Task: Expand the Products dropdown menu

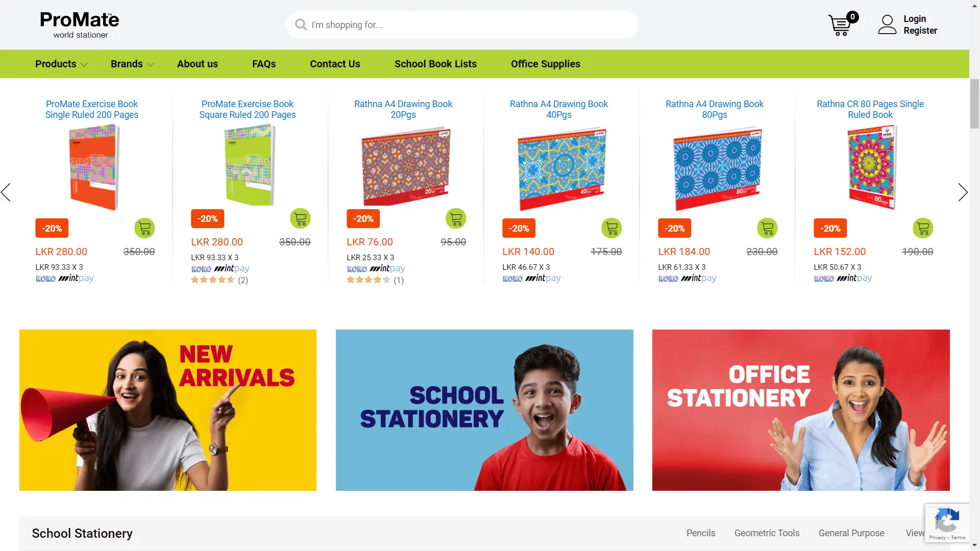Action: point(61,64)
